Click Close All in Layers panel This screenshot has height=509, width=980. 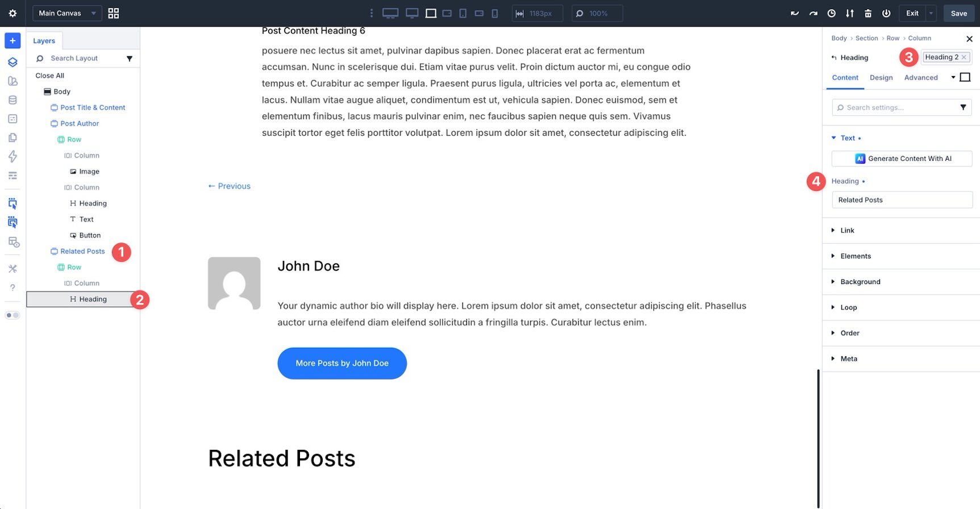pyautogui.click(x=50, y=76)
